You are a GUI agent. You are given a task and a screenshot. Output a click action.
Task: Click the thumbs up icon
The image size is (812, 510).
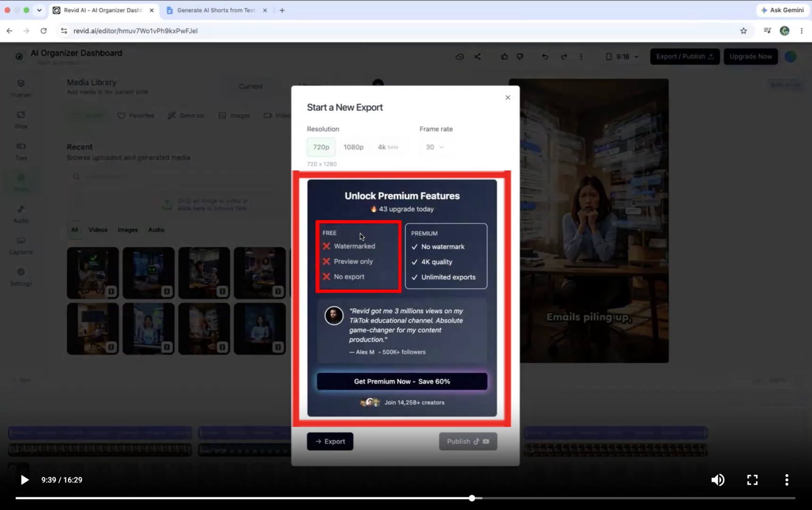click(x=504, y=56)
